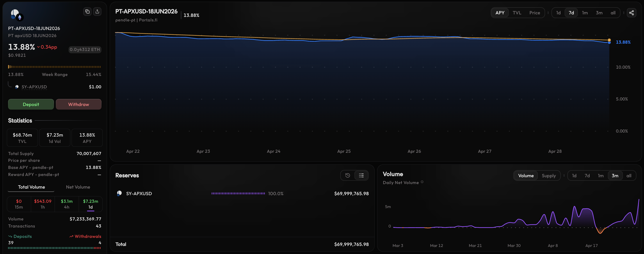Set Volume chart range to 3m
The width and height of the screenshot is (644, 254).
(615, 176)
